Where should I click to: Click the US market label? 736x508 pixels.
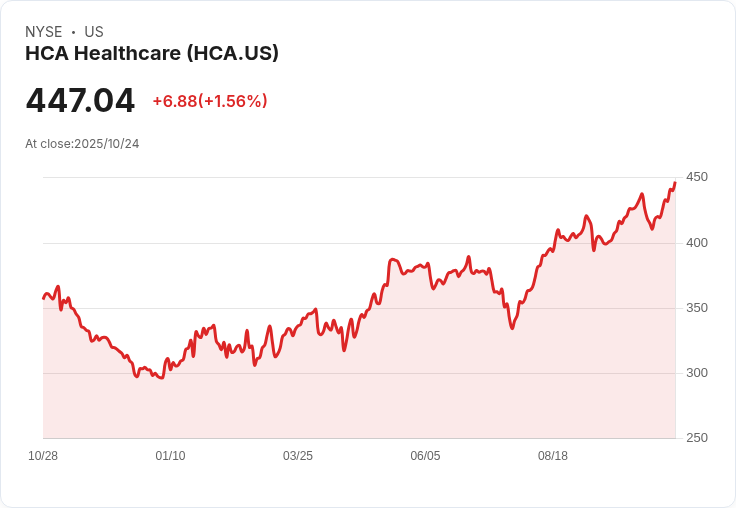point(94,32)
